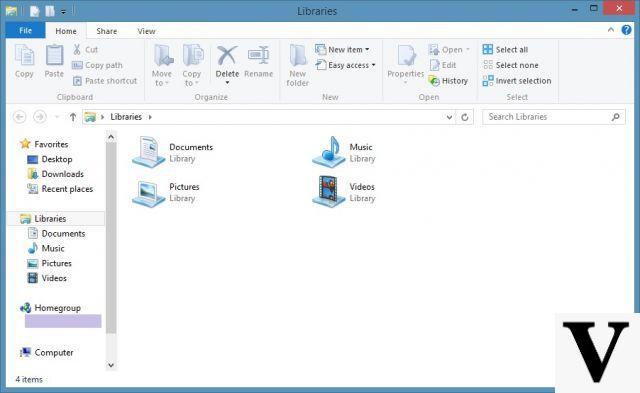Select the Music library icon
This screenshot has width=640, height=393.
click(329, 152)
